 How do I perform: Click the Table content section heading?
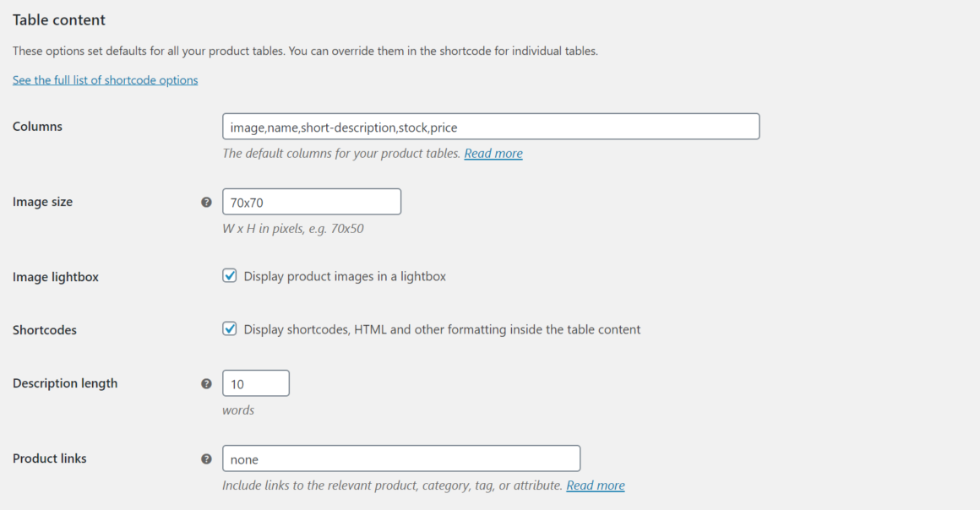[58, 19]
